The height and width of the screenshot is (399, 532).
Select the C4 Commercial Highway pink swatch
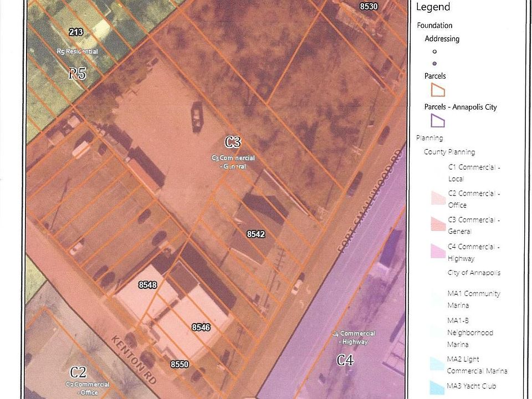437,250
